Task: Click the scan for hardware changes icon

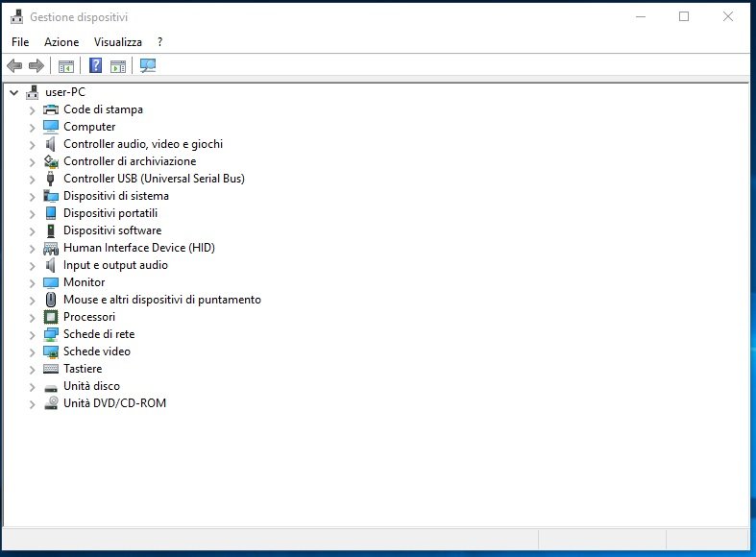Action: coord(148,65)
